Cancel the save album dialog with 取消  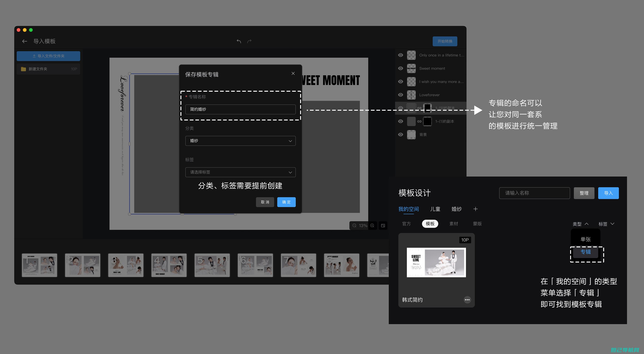click(265, 202)
